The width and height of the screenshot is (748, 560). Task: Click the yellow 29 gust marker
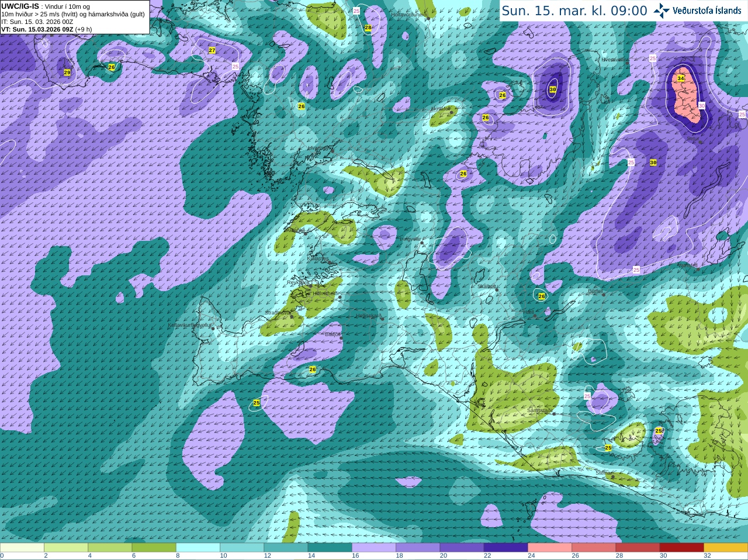(x=67, y=72)
